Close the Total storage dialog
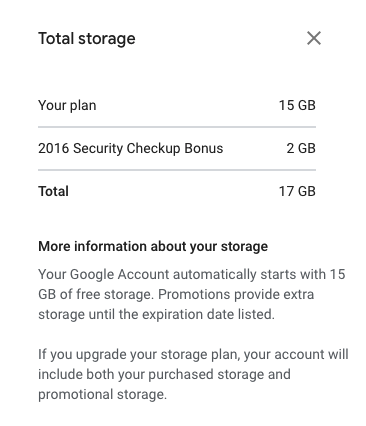366x426 pixels. point(314,38)
